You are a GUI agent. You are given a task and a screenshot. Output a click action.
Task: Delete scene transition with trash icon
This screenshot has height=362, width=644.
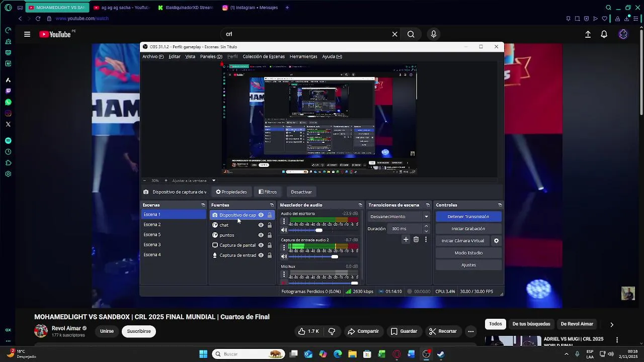tap(416, 240)
